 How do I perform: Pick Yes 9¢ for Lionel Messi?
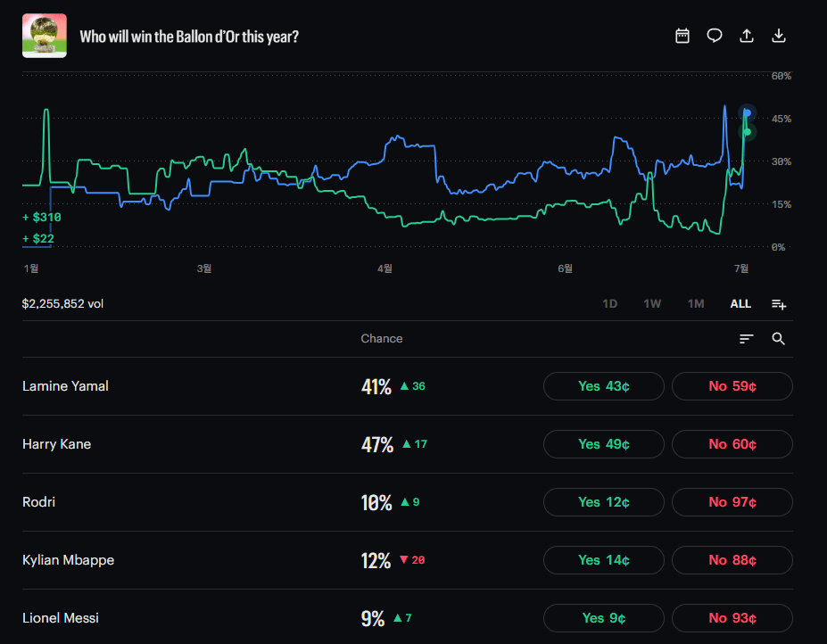click(604, 618)
